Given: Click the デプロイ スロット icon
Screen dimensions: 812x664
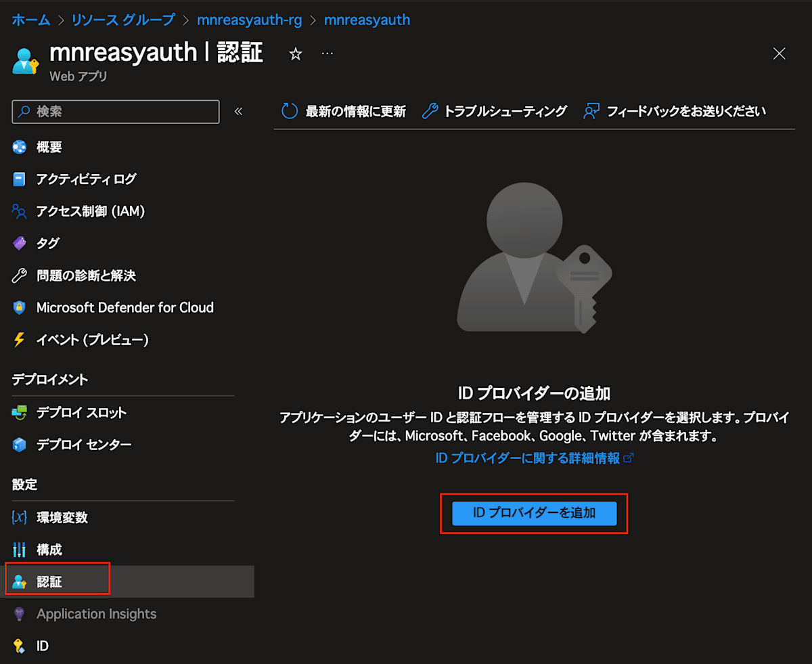Looking at the screenshot, I should pyautogui.click(x=19, y=413).
